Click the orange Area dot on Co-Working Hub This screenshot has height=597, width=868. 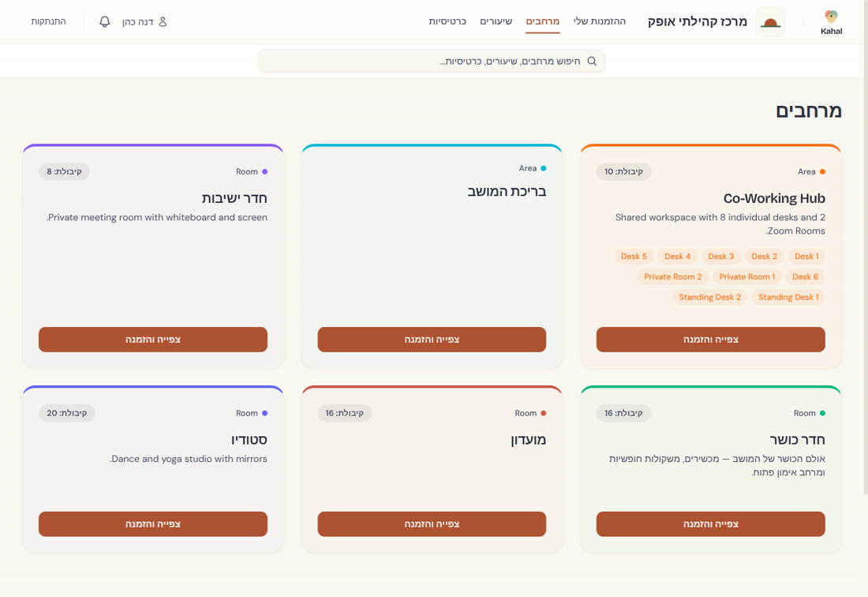[822, 171]
